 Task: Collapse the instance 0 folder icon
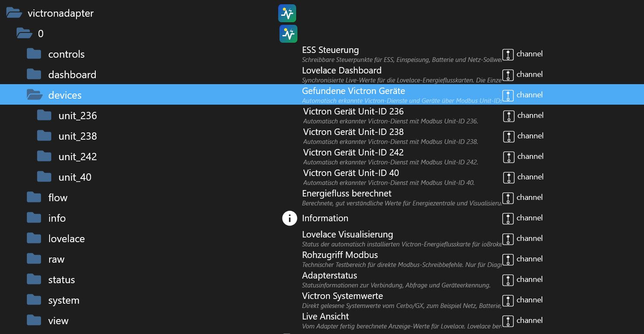24,34
